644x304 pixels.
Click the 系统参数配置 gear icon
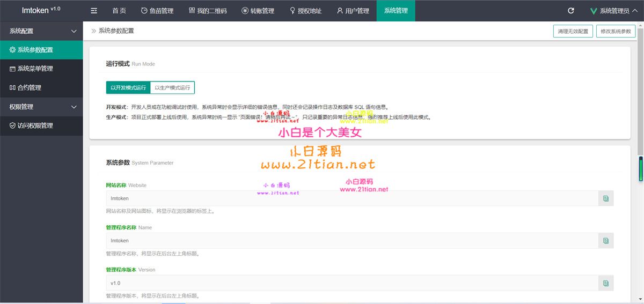click(x=13, y=50)
